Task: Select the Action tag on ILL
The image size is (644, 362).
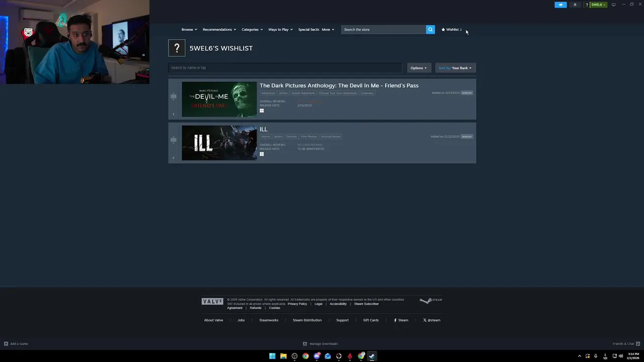Action: [x=278, y=137]
